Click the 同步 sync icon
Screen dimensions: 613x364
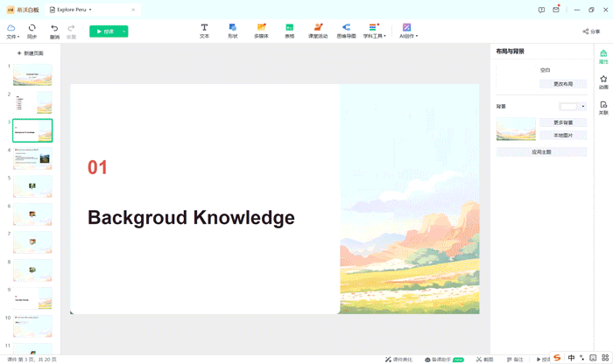point(32,31)
